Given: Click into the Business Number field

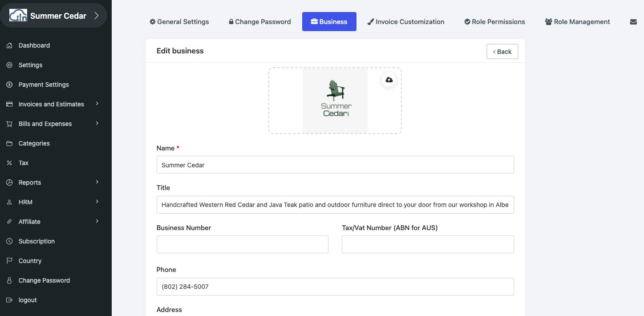Looking at the screenshot, I should (243, 244).
